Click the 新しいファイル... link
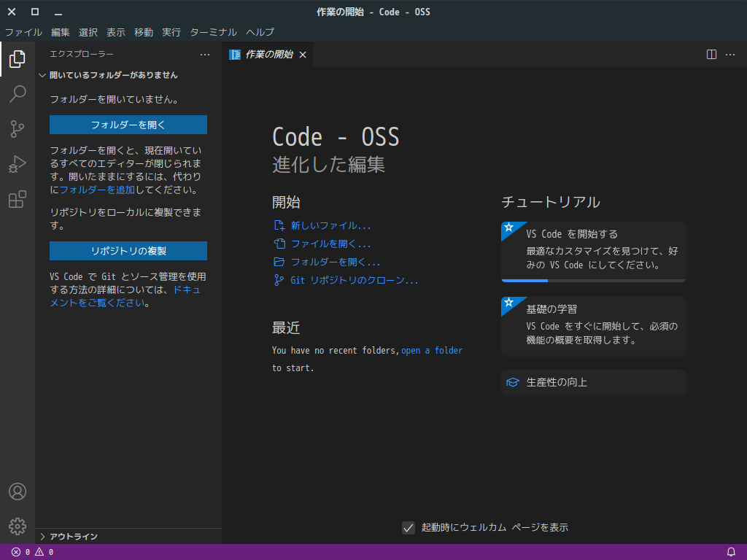747x560 pixels. pyautogui.click(x=330, y=225)
